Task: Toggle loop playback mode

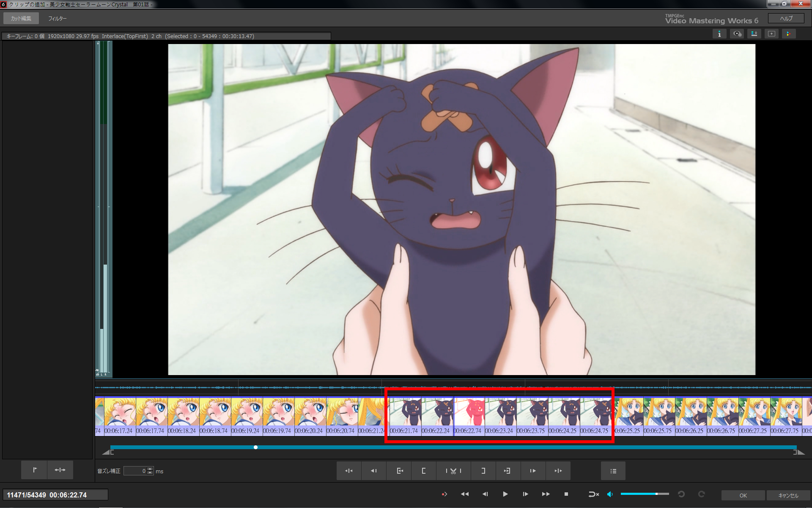Action: click(594, 494)
